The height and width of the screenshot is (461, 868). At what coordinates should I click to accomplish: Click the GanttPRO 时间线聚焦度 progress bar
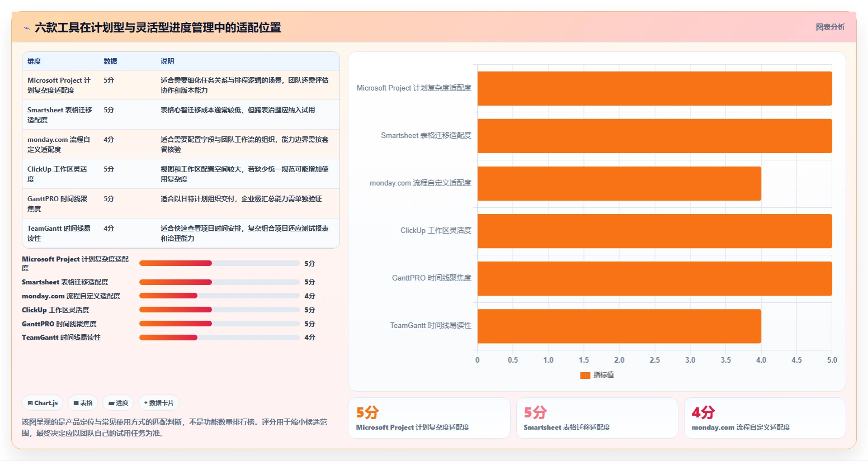click(219, 324)
